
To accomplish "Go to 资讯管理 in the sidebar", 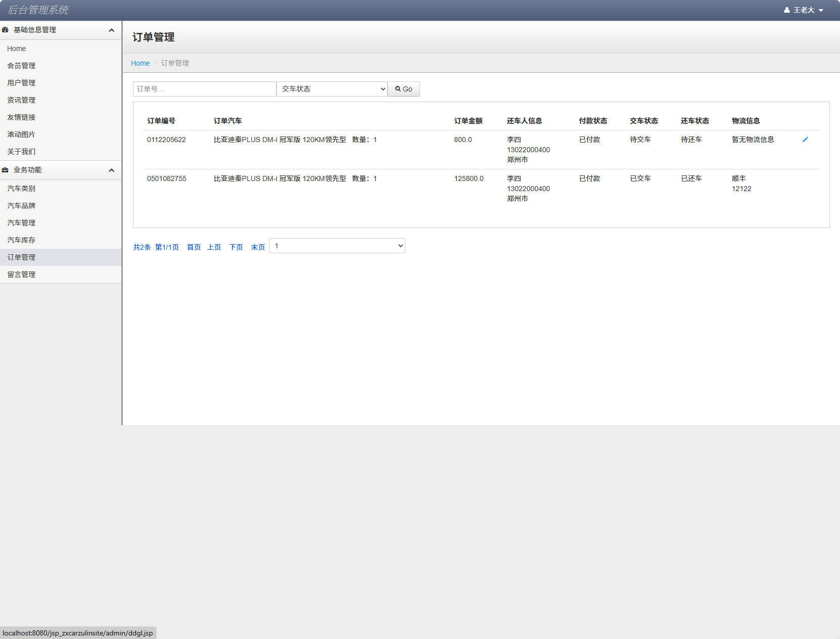I will click(x=21, y=100).
